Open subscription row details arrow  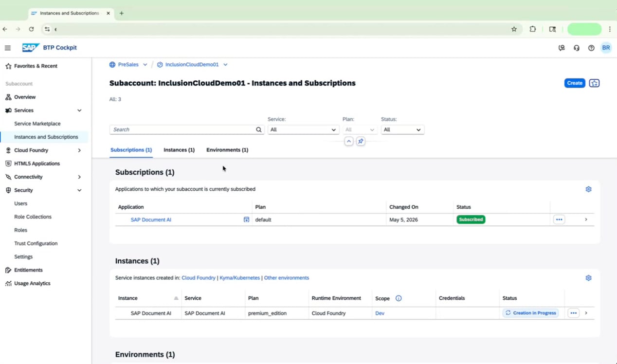586,219
